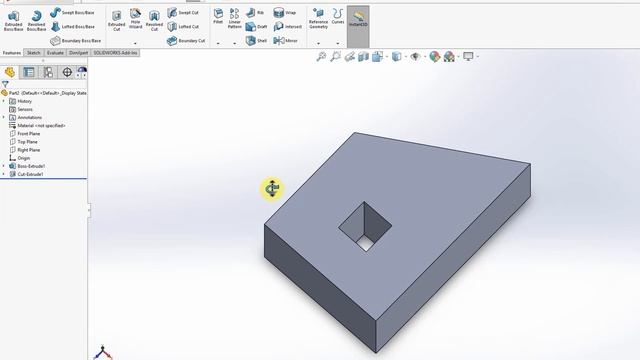Open the Reference Geometry dropdown arrow
Screen dimensions: 640x360
[x=318, y=43]
